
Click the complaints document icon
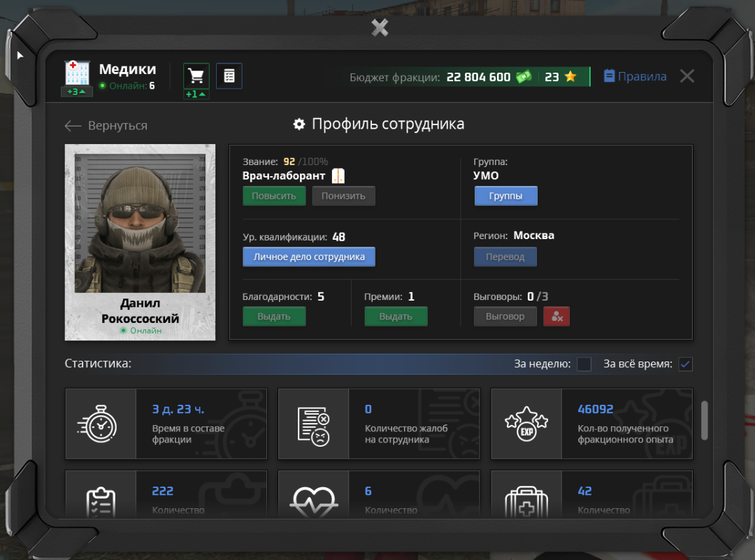coord(313,424)
